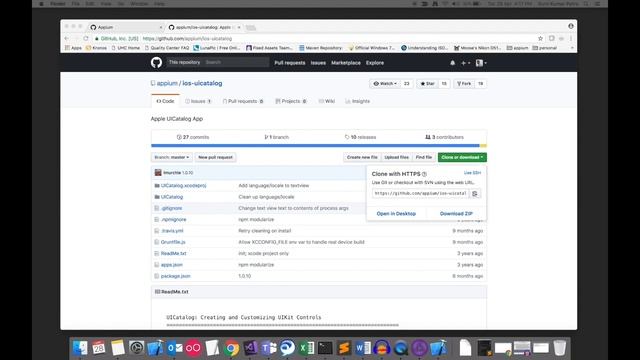Click New pull request button
640x360 pixels.
pyautogui.click(x=215, y=157)
